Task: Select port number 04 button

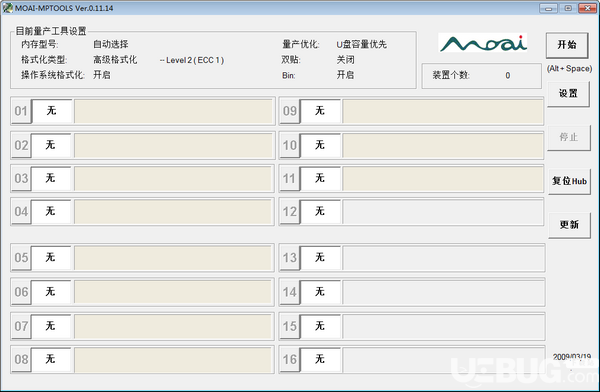Action: pos(21,211)
